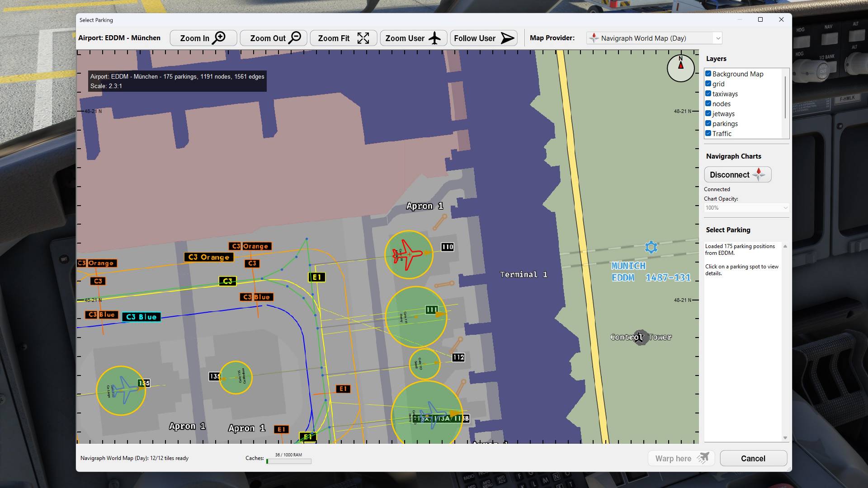Click the E1 taxiway label marker

coord(316,277)
